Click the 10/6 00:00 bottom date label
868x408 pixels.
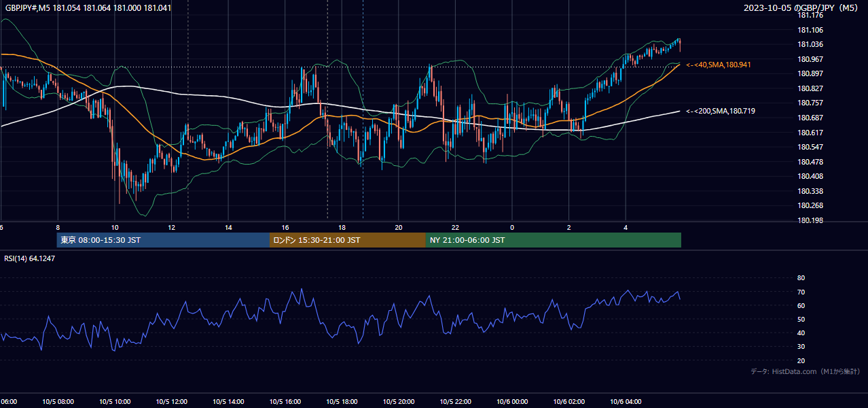pos(512,402)
